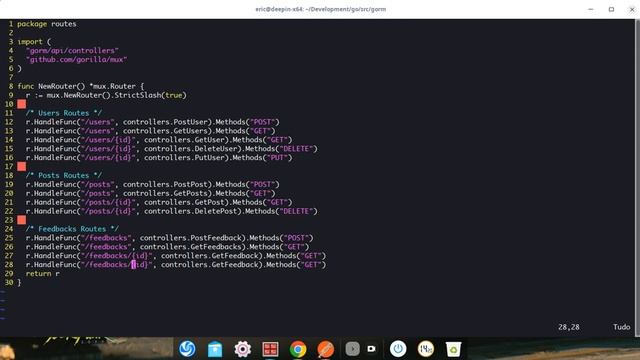This screenshot has height=360, width=640.
Task: Click "return r" on line 29
Action: tap(42, 274)
